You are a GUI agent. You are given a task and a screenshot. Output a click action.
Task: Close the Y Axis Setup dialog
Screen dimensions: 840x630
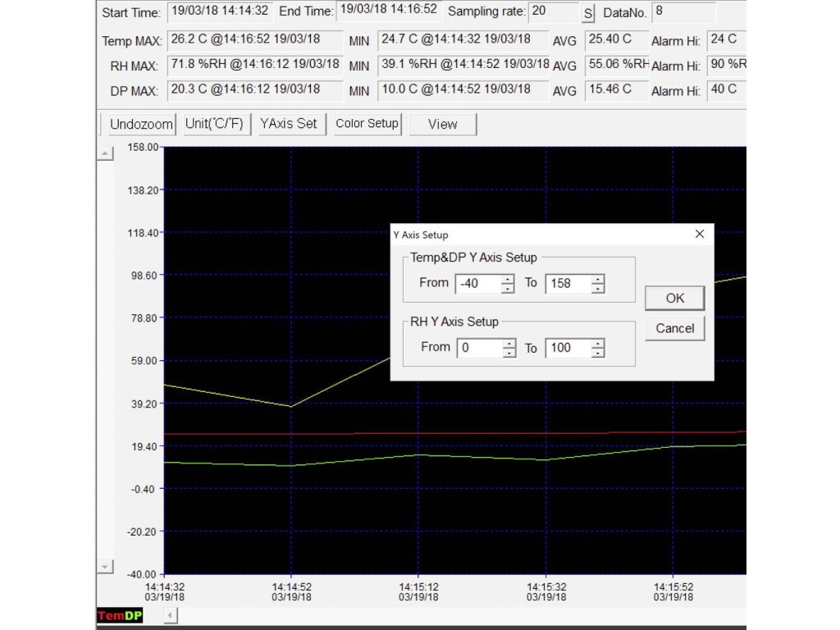(699, 234)
